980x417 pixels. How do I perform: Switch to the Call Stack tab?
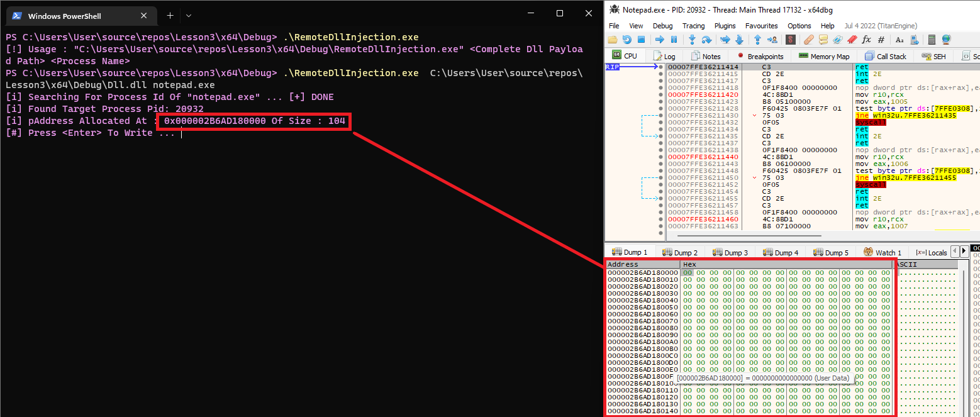point(886,56)
